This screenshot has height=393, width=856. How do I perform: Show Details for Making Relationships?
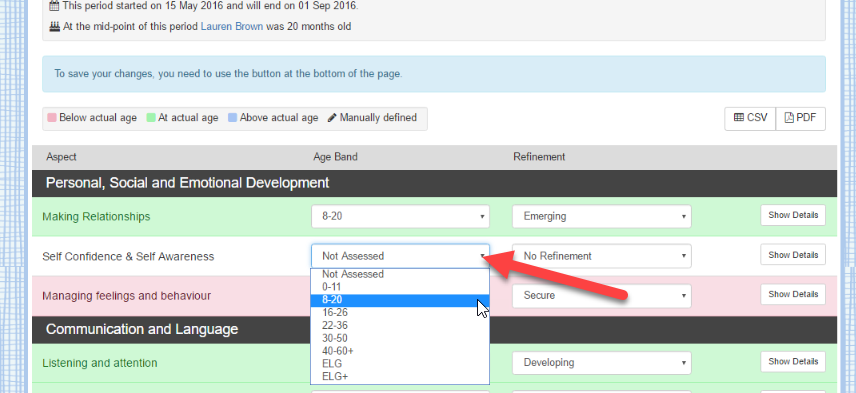point(793,215)
